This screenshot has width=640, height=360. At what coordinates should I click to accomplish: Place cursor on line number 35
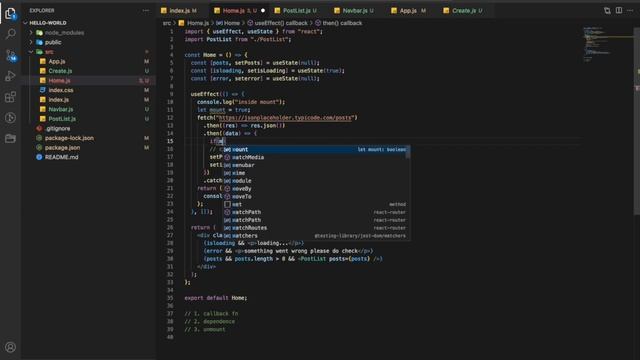pos(171,298)
